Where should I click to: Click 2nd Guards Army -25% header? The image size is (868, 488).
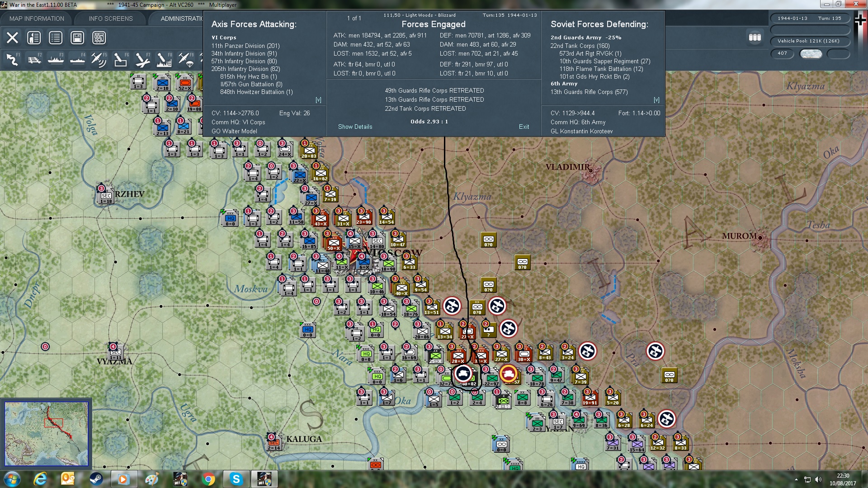586,38
